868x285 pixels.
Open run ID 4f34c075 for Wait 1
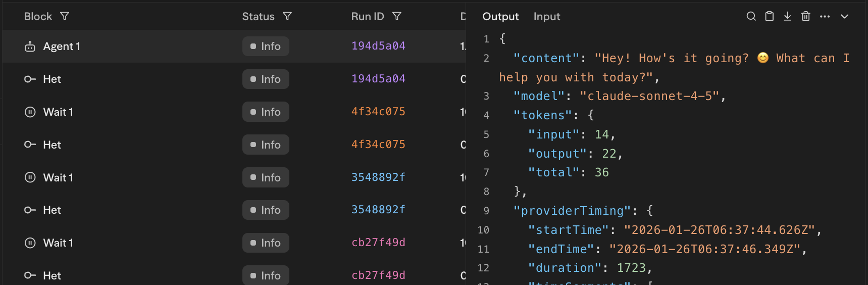click(378, 112)
